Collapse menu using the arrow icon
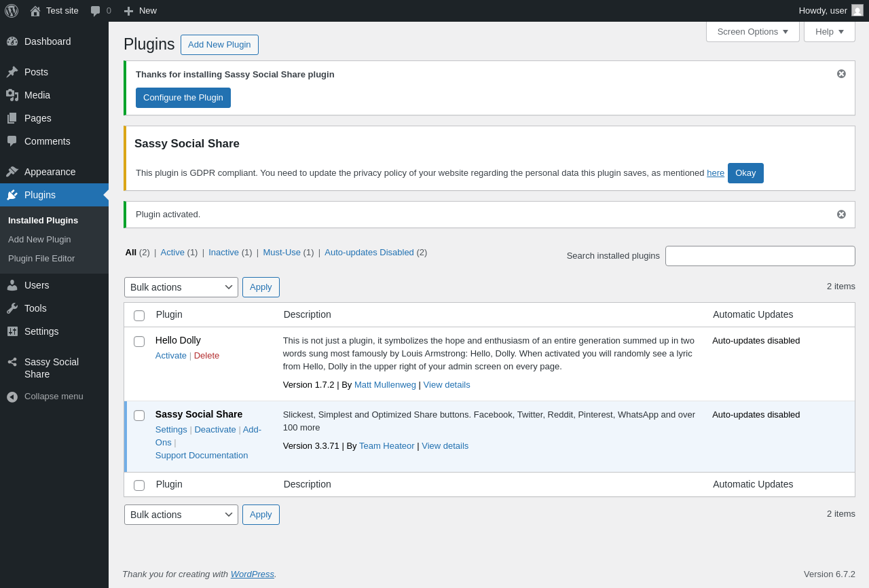 tap(12, 397)
